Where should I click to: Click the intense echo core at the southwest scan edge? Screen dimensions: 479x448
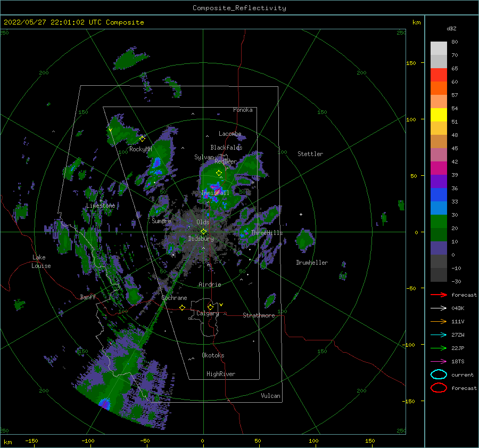coord(105,403)
